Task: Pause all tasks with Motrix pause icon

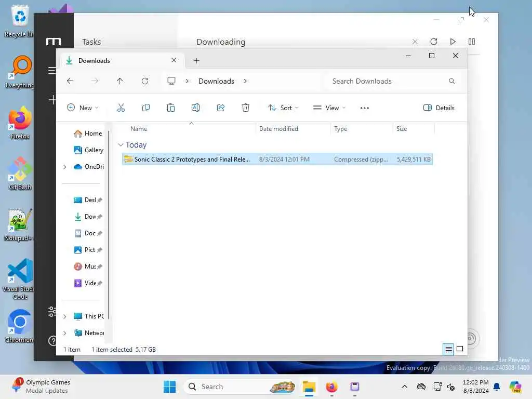Action: (x=472, y=42)
